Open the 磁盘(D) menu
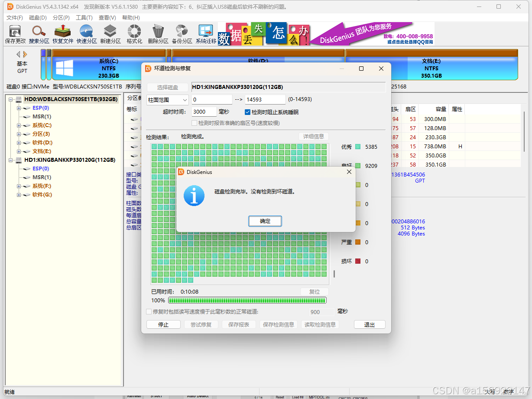 (x=38, y=18)
